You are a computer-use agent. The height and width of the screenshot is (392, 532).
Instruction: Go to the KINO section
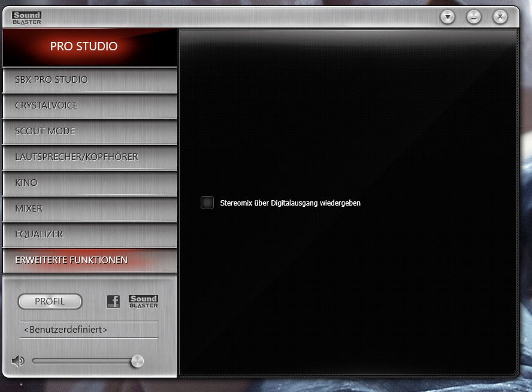(x=90, y=183)
